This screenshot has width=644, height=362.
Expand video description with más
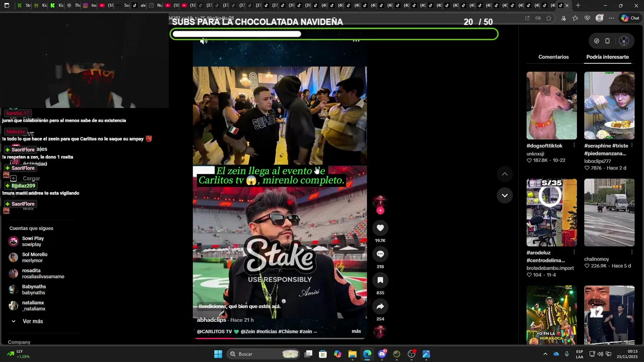pyautogui.click(x=356, y=331)
